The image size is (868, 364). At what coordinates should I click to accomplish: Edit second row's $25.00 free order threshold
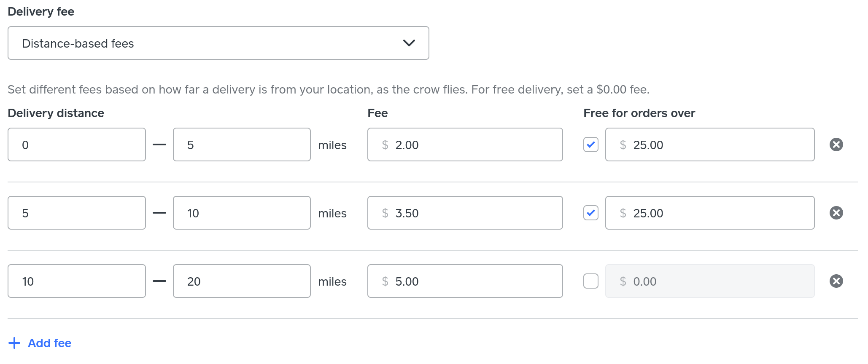710,213
